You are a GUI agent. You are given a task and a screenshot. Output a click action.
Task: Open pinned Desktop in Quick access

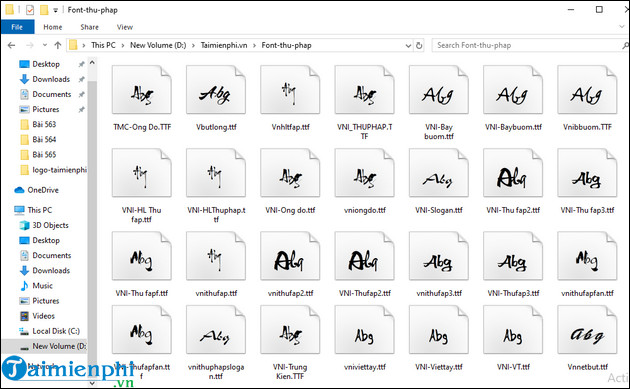pos(46,64)
